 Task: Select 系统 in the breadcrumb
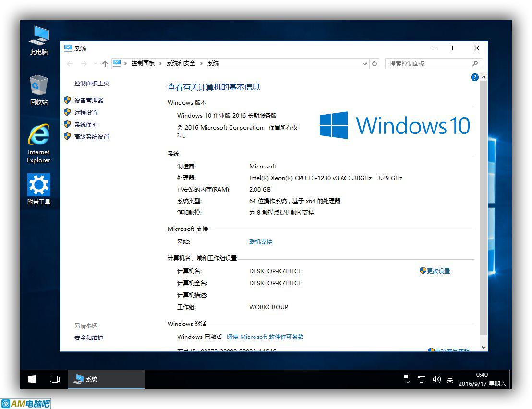pyautogui.click(x=213, y=63)
